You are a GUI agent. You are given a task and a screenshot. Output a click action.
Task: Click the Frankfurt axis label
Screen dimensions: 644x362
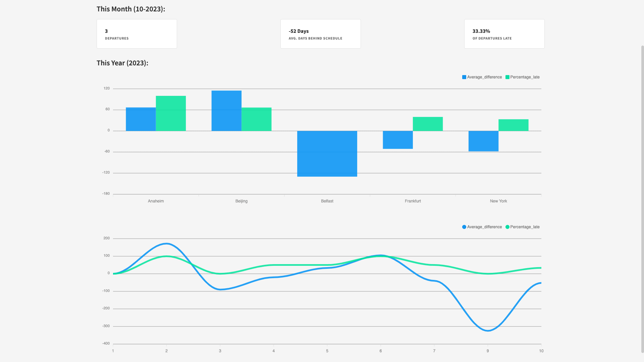[x=413, y=201]
